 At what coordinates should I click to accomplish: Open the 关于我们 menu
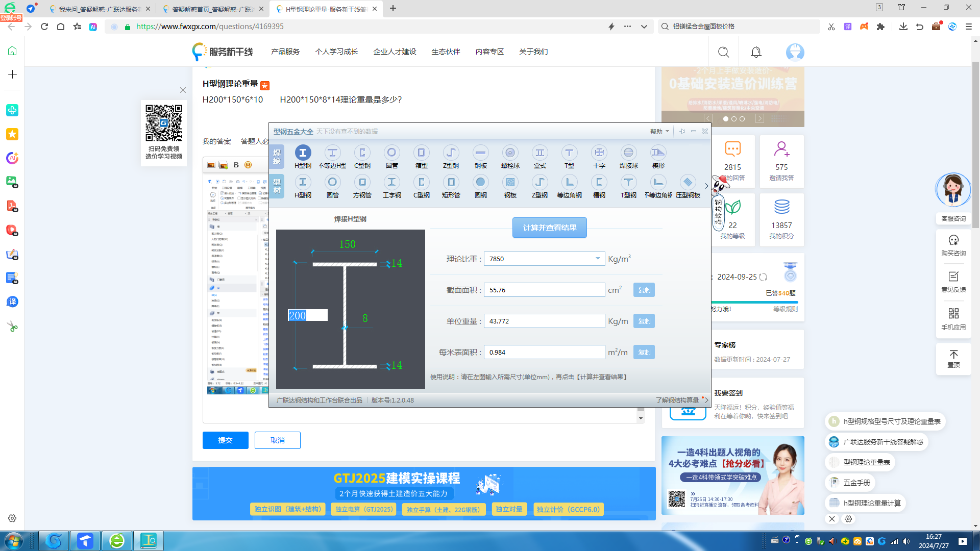[533, 52]
